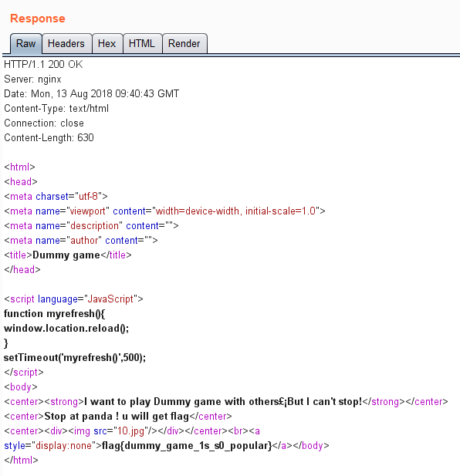Click the Content-Type: text/html line

(56, 108)
